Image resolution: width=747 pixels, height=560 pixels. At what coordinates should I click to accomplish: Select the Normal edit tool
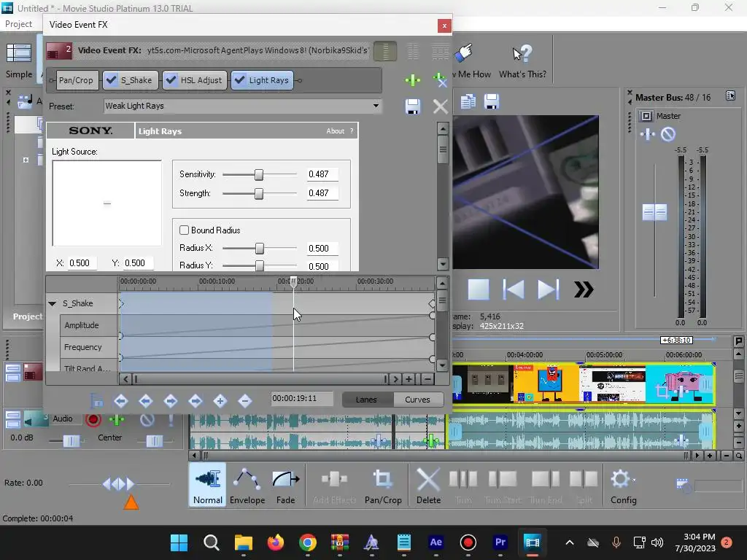click(208, 486)
